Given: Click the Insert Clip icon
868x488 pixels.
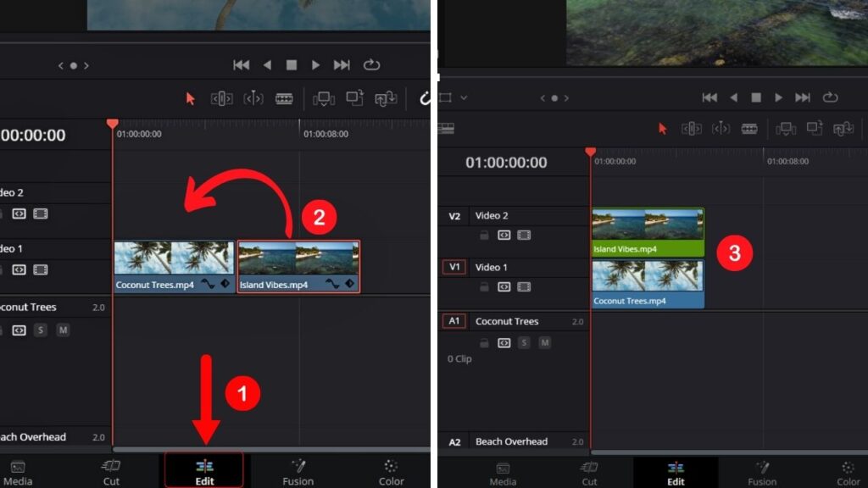Looking at the screenshot, I should (x=325, y=99).
